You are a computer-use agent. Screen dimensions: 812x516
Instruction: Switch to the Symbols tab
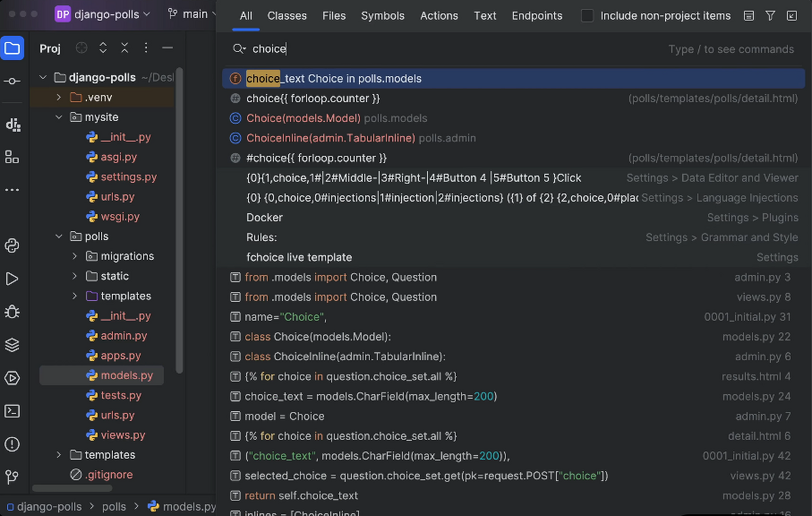coord(383,16)
